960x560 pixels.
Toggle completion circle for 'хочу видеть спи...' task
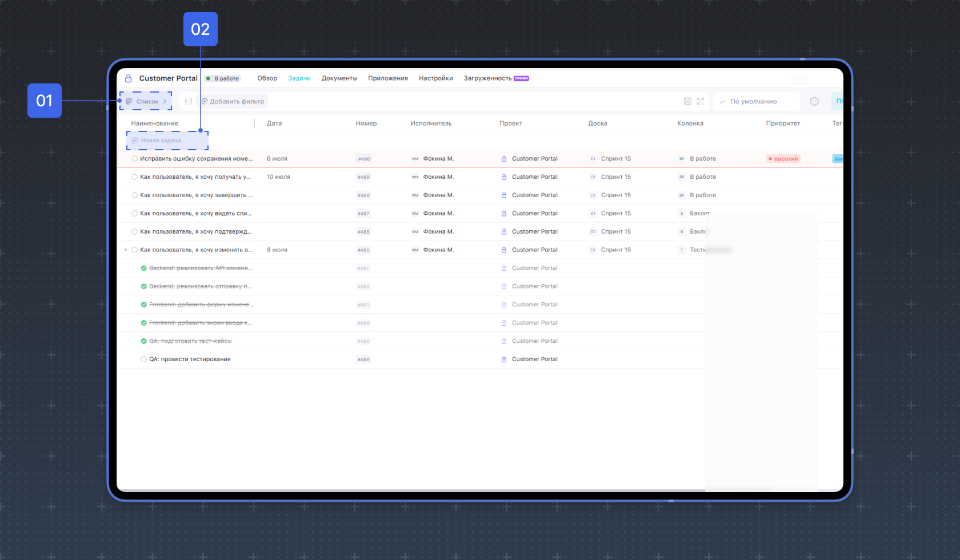[135, 214]
